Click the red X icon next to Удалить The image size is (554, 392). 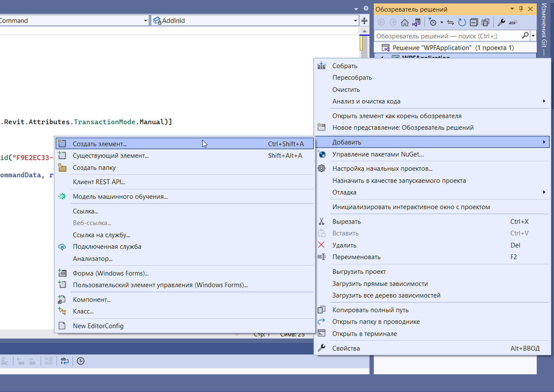tap(321, 245)
